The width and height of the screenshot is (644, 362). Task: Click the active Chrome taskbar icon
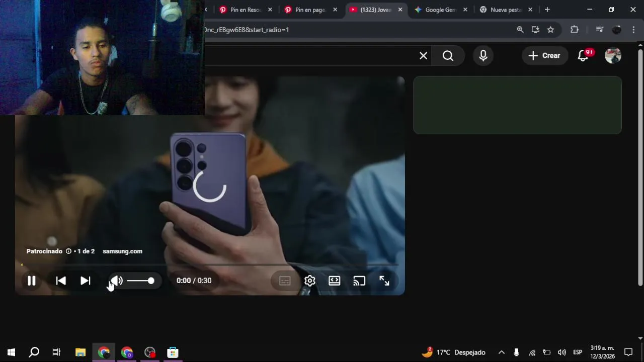click(104, 352)
